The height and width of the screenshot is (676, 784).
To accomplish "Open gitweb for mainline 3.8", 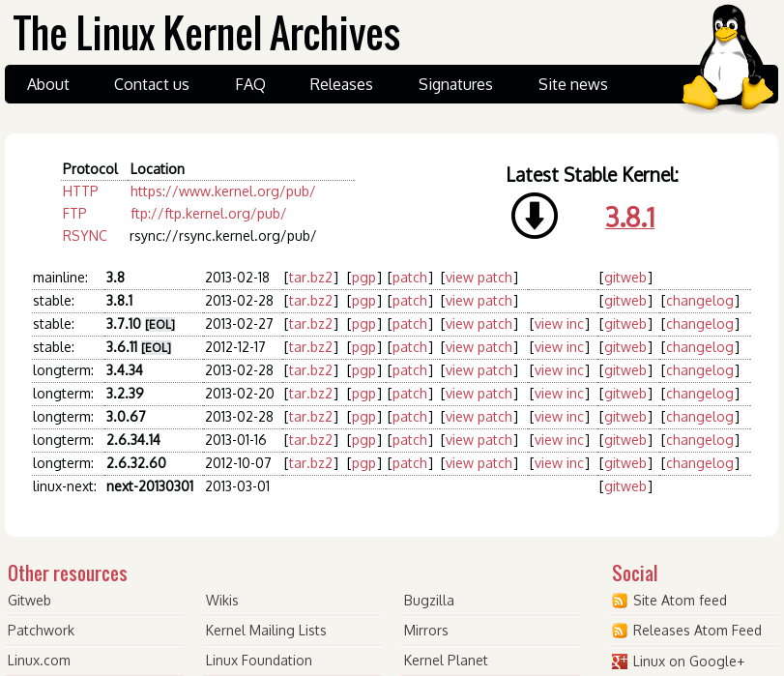I will [x=625, y=278].
